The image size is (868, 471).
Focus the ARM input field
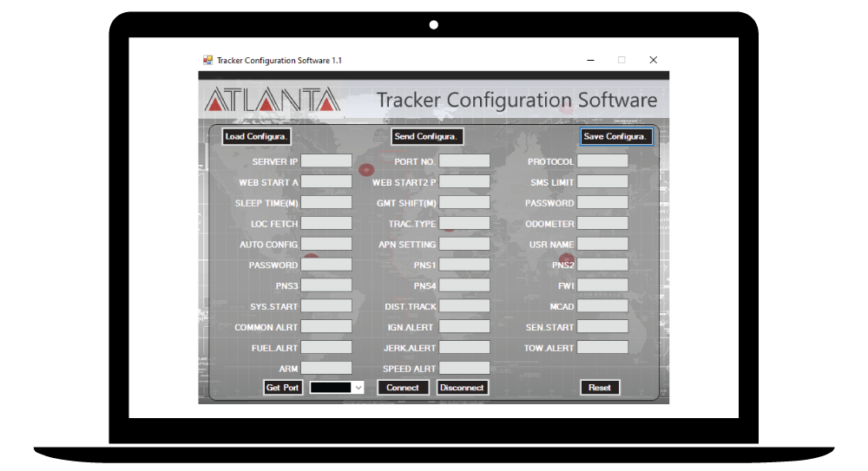pos(326,369)
